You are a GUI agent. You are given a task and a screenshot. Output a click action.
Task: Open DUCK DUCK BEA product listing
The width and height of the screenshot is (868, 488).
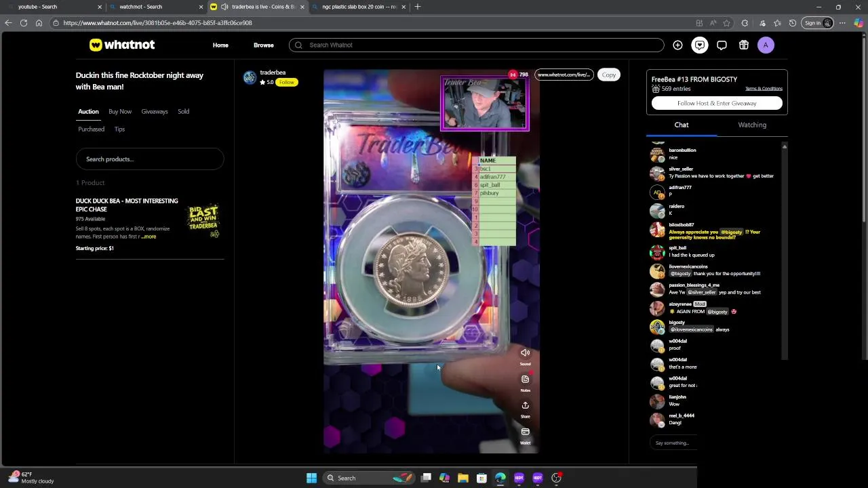(127, 205)
